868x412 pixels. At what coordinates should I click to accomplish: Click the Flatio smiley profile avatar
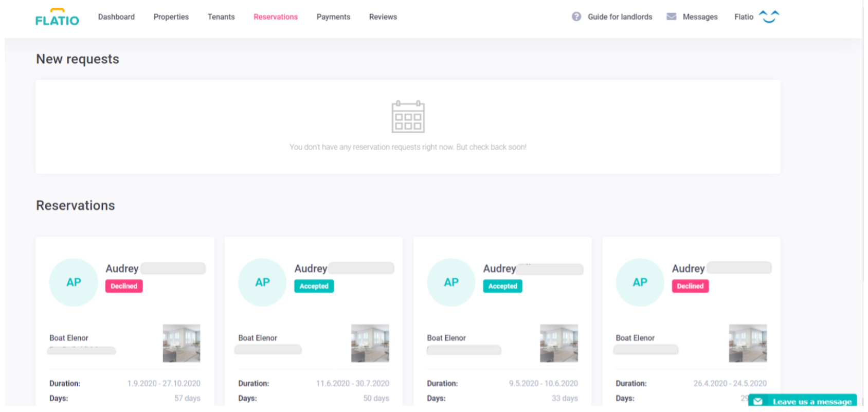769,16
